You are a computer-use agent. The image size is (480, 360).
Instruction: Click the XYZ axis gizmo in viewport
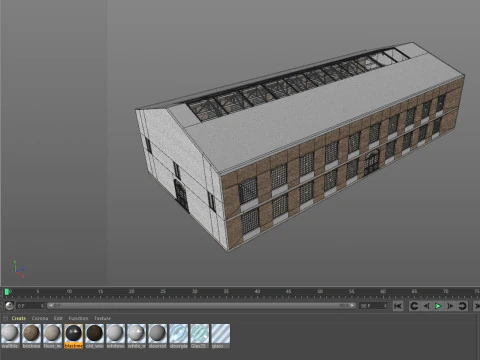point(18,269)
